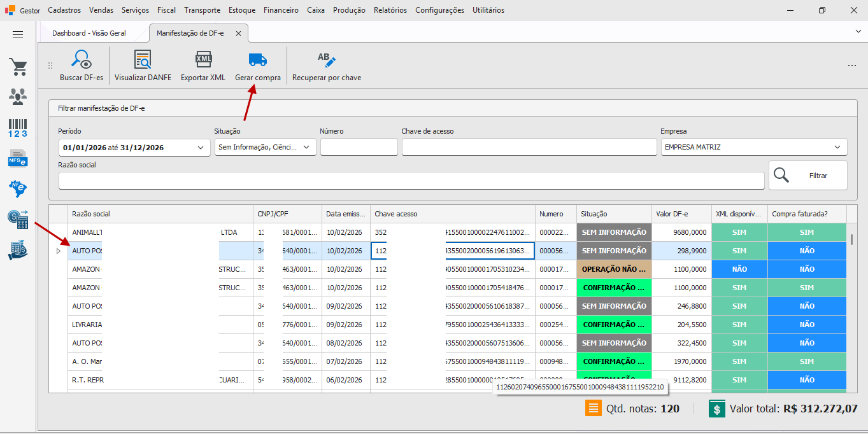Click the orange Qtd. notas list icon

pyautogui.click(x=594, y=409)
